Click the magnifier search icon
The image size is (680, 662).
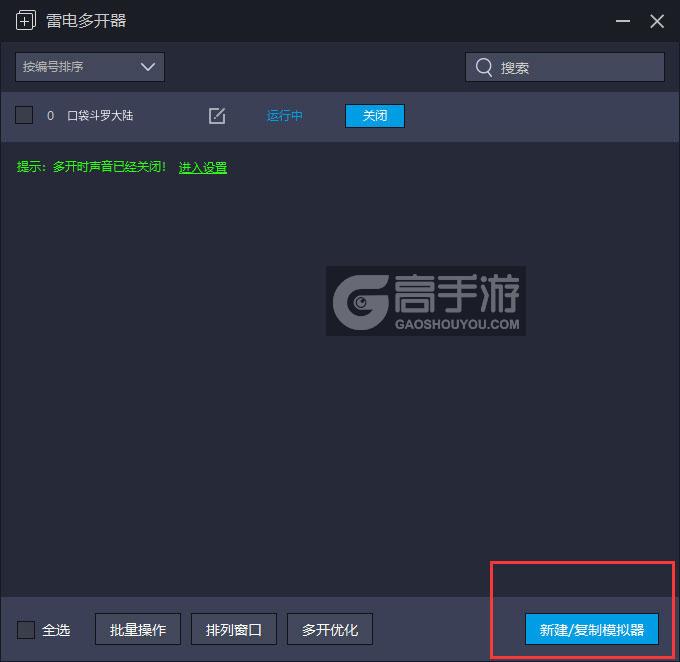tap(484, 67)
